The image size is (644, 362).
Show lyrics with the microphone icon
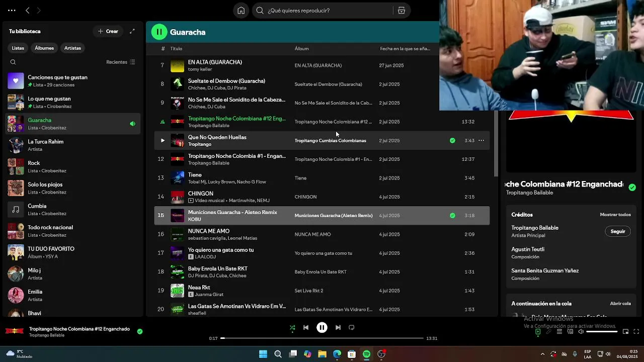548,332
